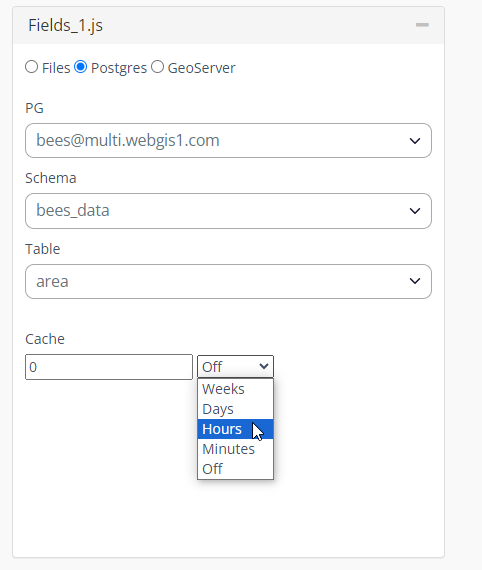Screen dimensions: 482x570
Task: Click chevron arrow of Schema dropdown
Action: [x=415, y=211]
